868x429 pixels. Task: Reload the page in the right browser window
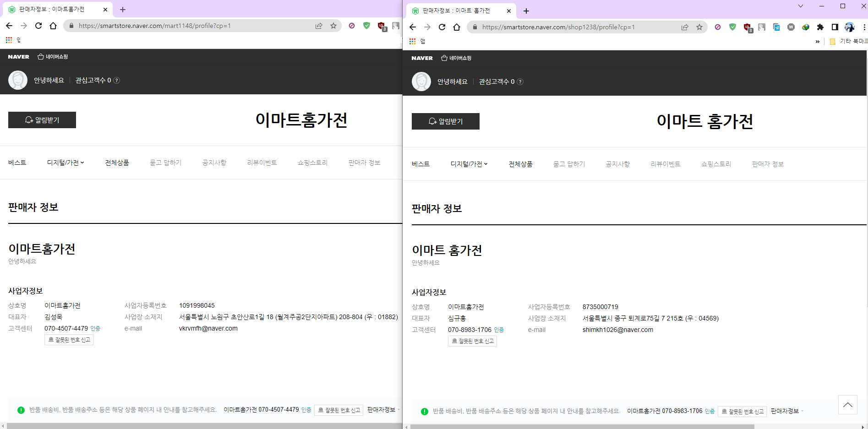pyautogui.click(x=442, y=27)
